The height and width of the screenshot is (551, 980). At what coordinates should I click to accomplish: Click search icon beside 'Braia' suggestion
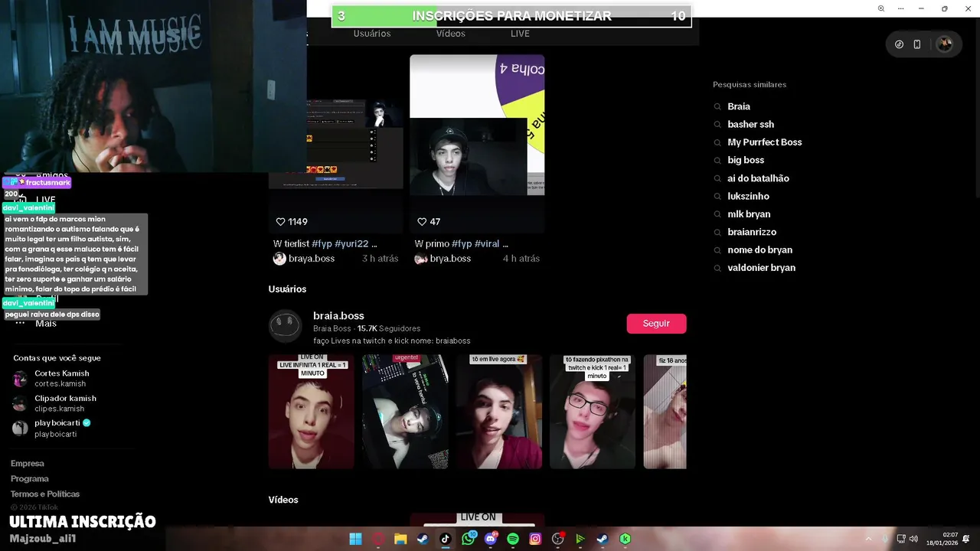(x=717, y=107)
